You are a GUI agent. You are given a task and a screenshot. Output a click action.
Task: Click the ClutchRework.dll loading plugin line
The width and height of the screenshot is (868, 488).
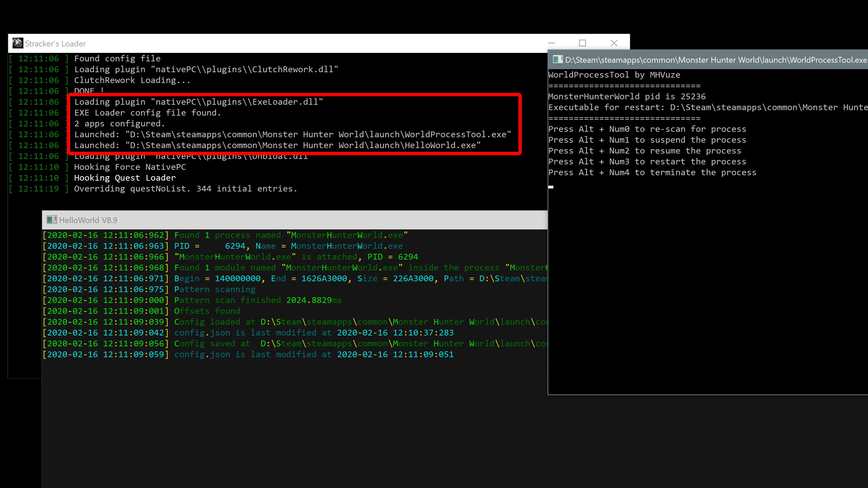pos(206,69)
